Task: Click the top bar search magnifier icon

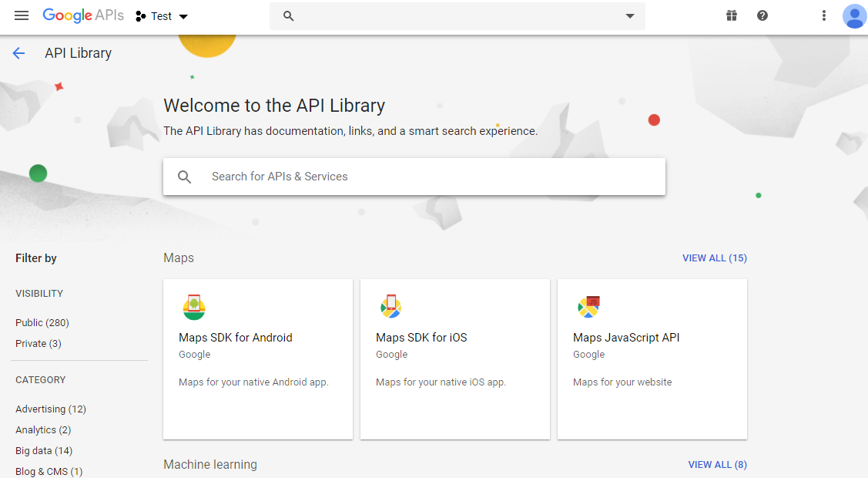Action: click(288, 16)
